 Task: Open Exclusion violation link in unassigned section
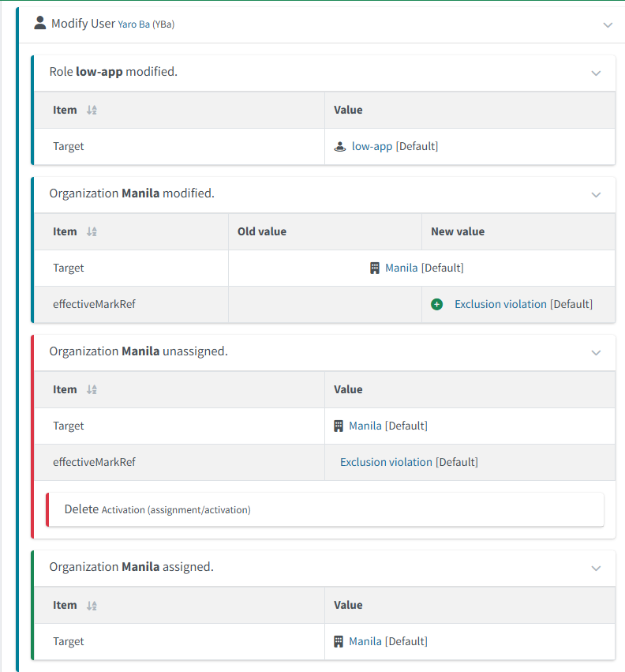(386, 463)
